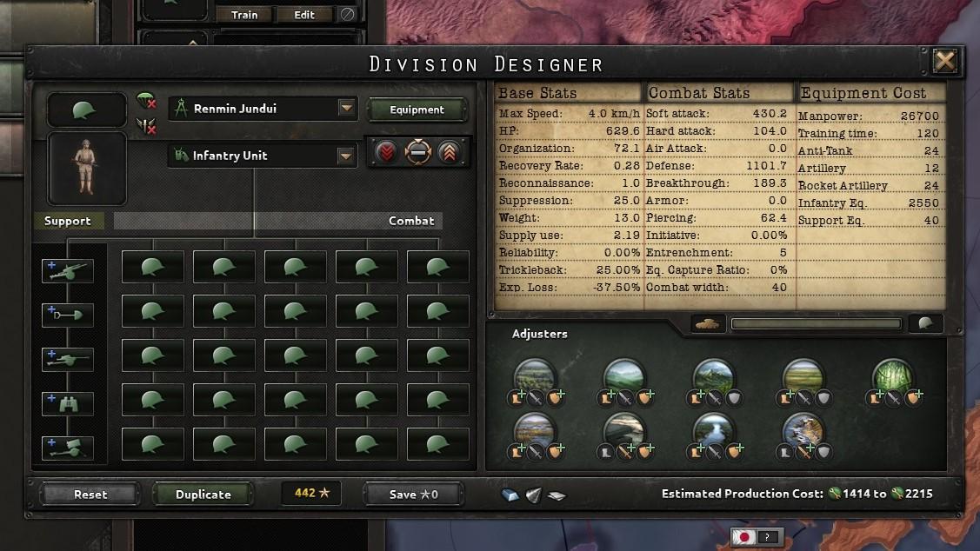Click the equipment progress bar beside the tank

pyautogui.click(x=817, y=322)
